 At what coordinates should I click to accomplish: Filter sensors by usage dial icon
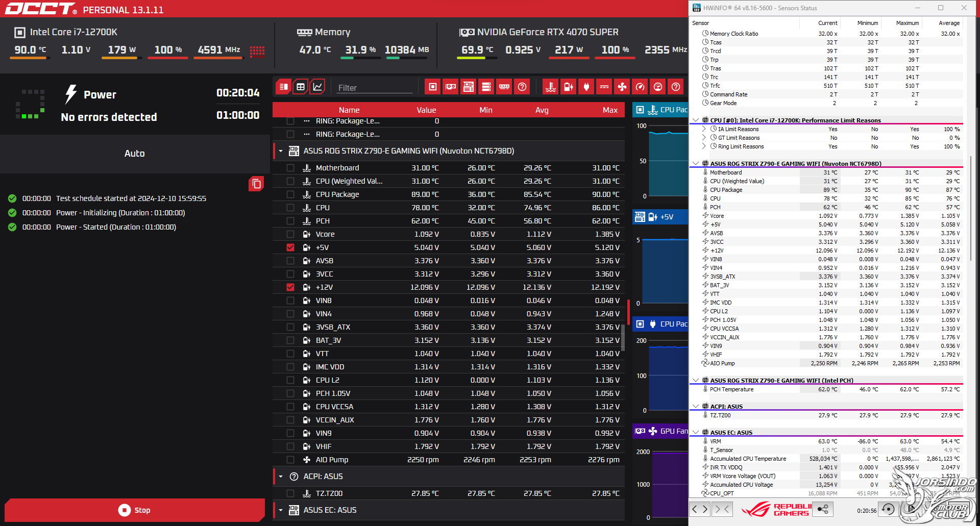pos(658,87)
